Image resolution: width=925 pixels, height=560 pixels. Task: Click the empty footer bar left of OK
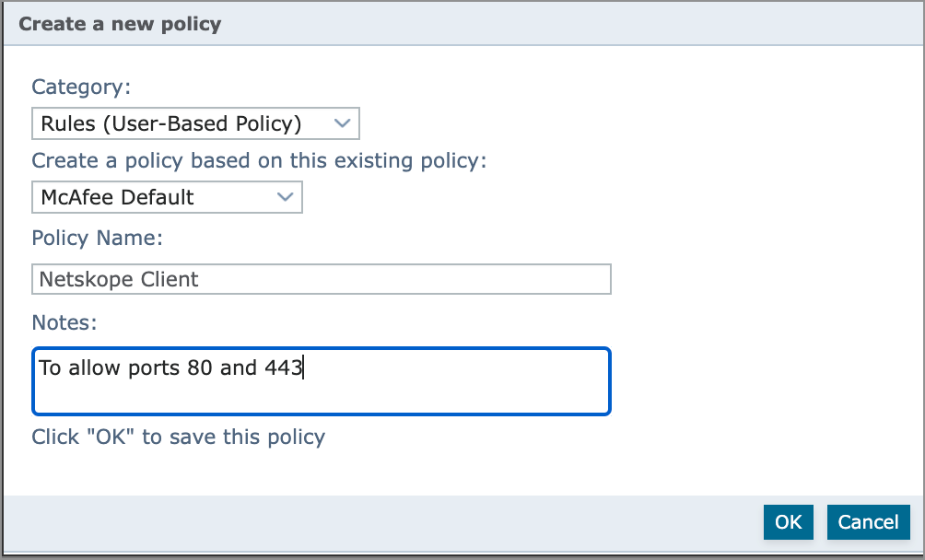(x=369, y=522)
